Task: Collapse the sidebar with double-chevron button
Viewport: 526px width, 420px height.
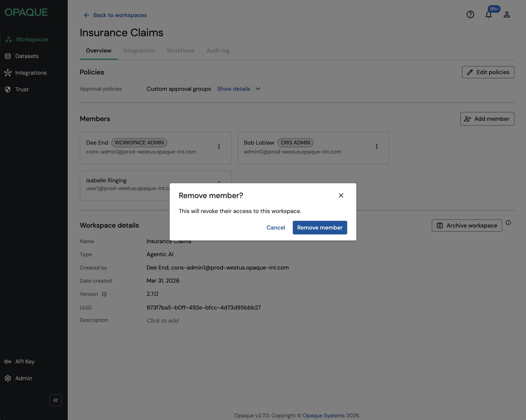Action: (x=55, y=400)
